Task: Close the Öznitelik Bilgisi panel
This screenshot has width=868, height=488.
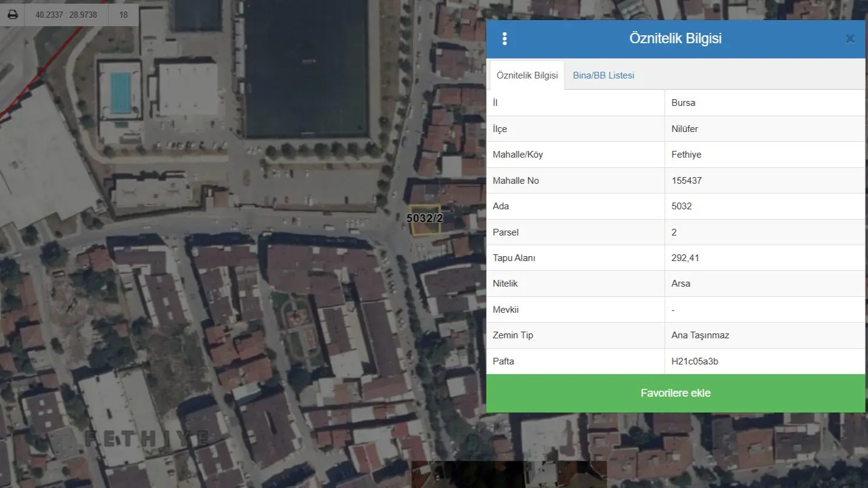Action: point(850,39)
